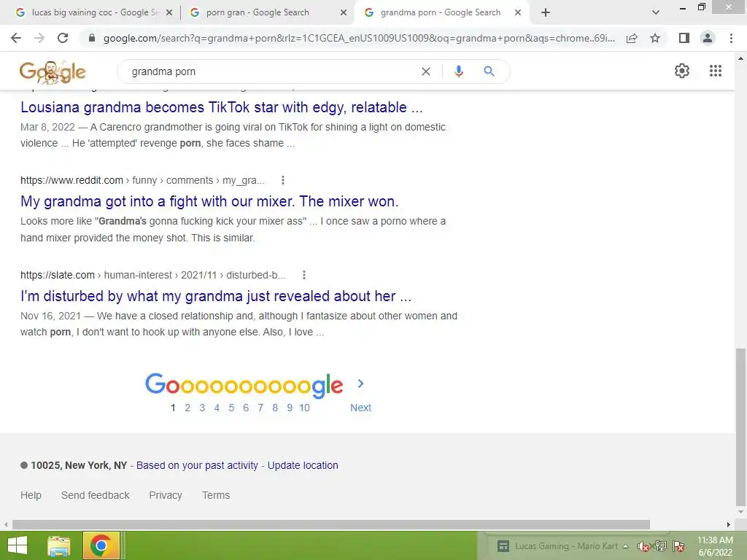Go to results page 3
747x560 pixels.
click(202, 408)
